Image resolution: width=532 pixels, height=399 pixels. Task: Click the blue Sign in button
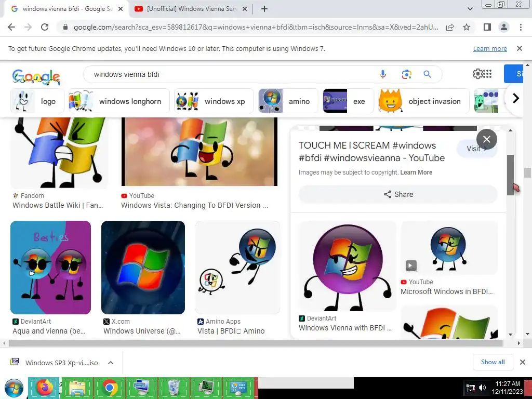(514, 74)
